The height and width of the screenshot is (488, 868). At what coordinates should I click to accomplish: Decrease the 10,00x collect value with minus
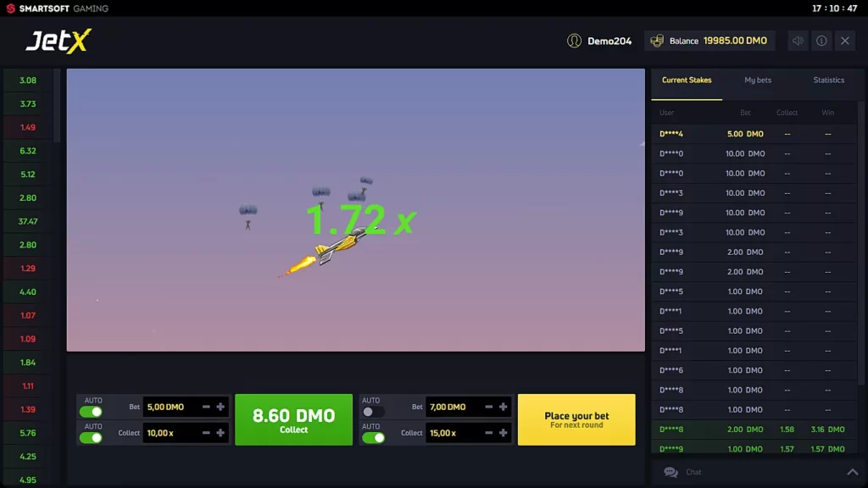206,433
